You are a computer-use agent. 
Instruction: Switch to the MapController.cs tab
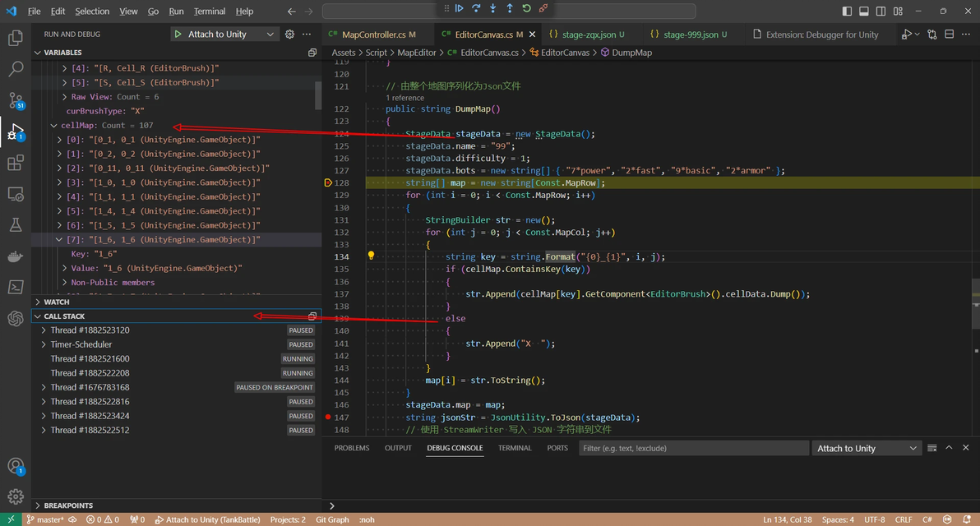pyautogui.click(x=373, y=35)
